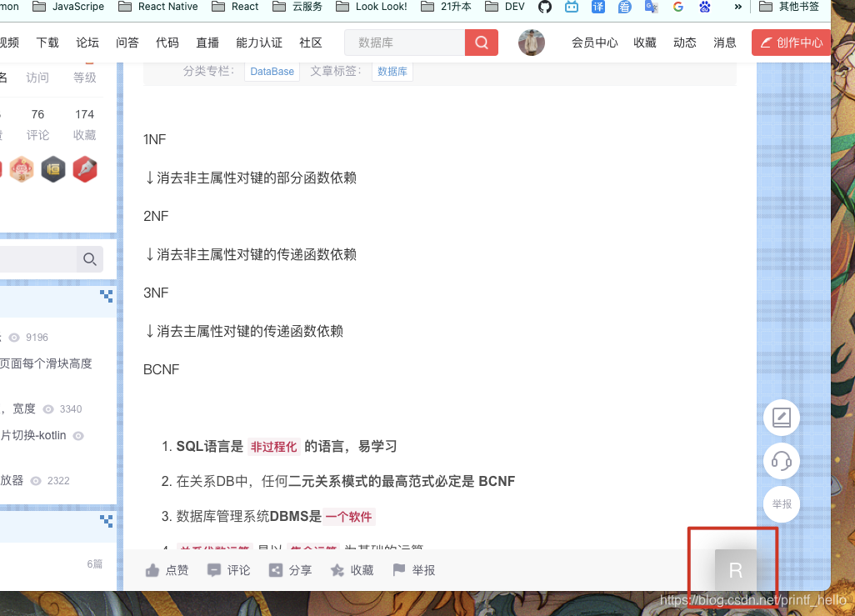The height and width of the screenshot is (616, 855).
Task: Open the 收藏 link in top navigation
Action: click(644, 43)
